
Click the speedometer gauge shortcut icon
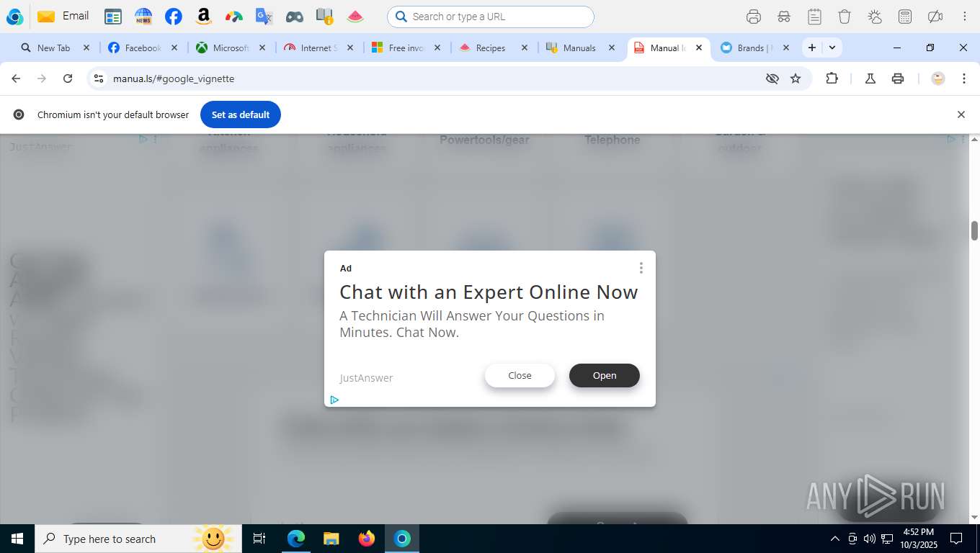pos(234,17)
